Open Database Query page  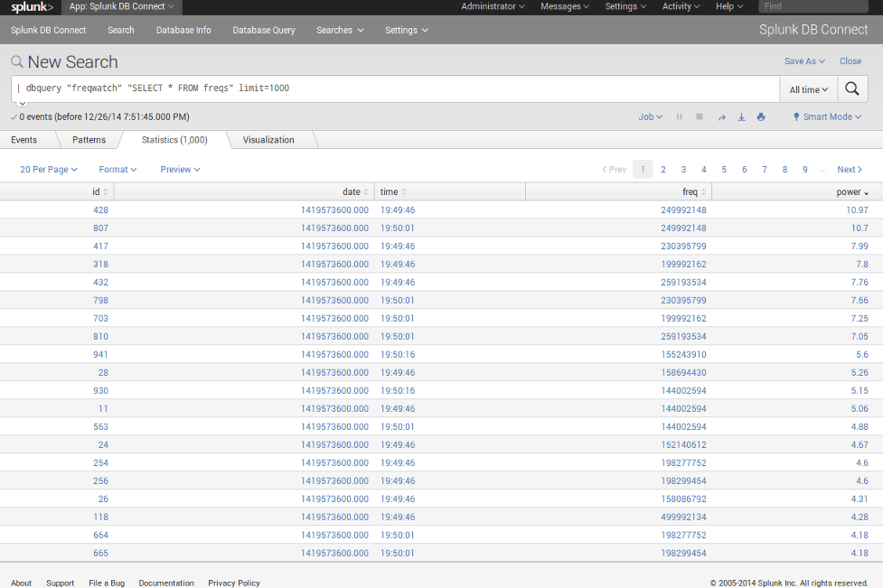(x=264, y=30)
